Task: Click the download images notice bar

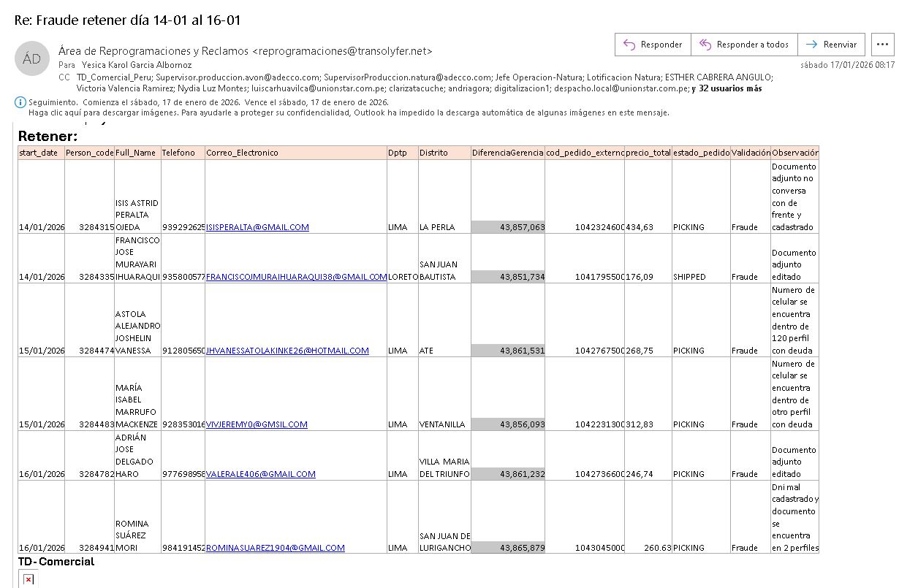Action: (348, 112)
